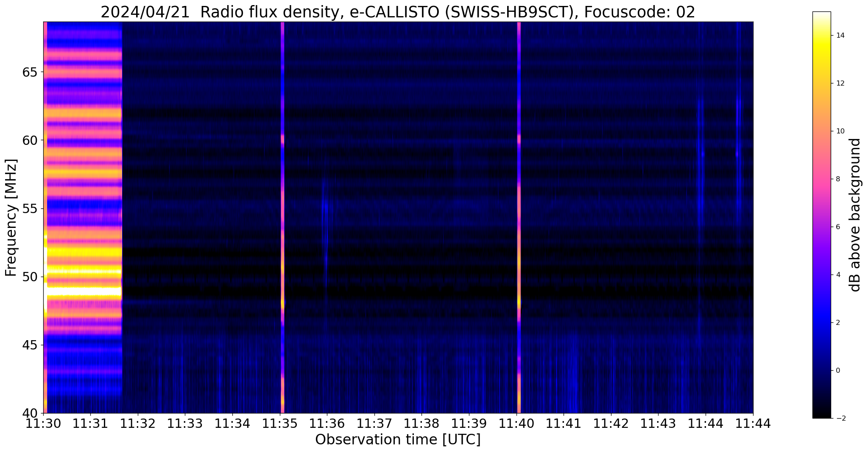Click the colorbar tick label 6
The width and height of the screenshot is (868, 452).
coord(838,227)
